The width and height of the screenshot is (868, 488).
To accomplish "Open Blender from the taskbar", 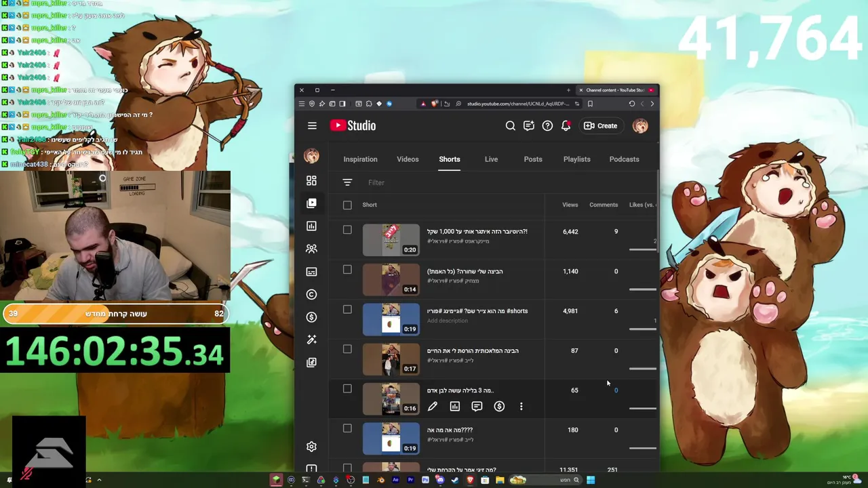I will [380, 480].
